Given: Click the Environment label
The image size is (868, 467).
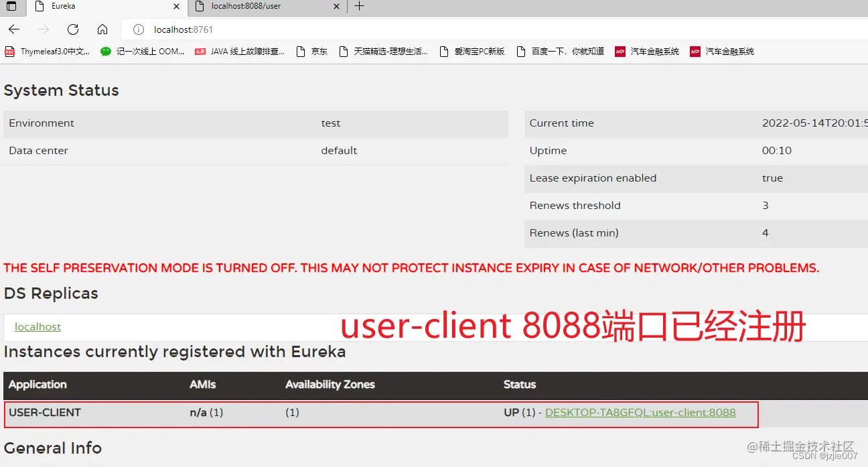Looking at the screenshot, I should click(42, 123).
